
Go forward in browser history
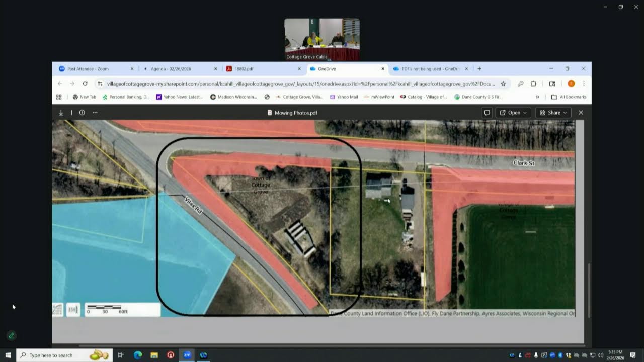point(72,84)
